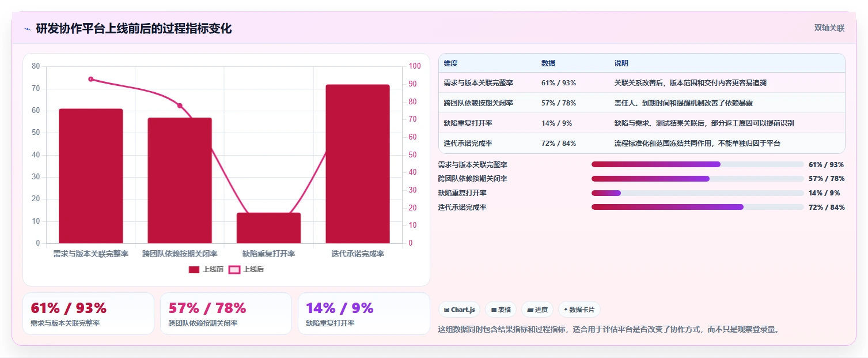Select table cell 跨团队依赖按期关闭率
This screenshot has height=358, width=868.
pos(478,103)
